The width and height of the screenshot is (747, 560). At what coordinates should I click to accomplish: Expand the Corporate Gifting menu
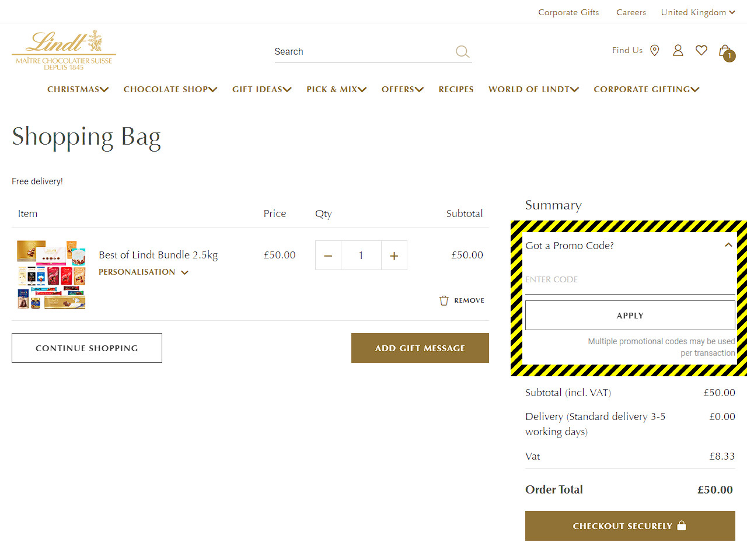[x=647, y=89]
